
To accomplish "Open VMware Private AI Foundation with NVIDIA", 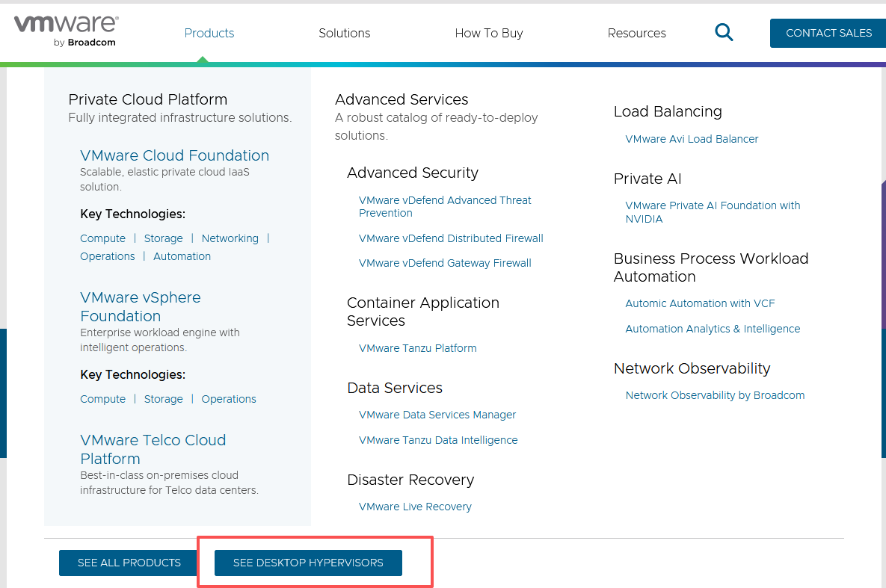I will coord(713,212).
